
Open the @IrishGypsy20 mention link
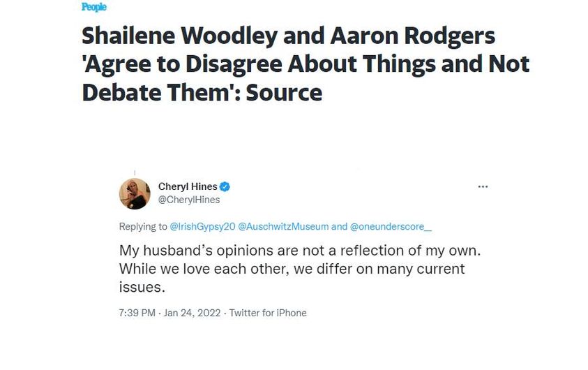pyautogui.click(x=202, y=226)
